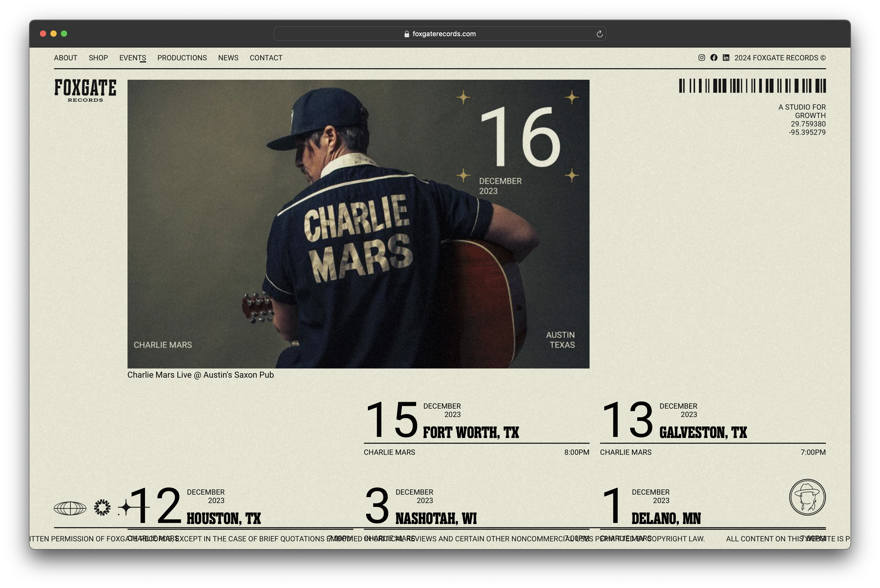This screenshot has height=588, width=880.
Task: Click the sunburst starburst icon
Action: pos(102,508)
